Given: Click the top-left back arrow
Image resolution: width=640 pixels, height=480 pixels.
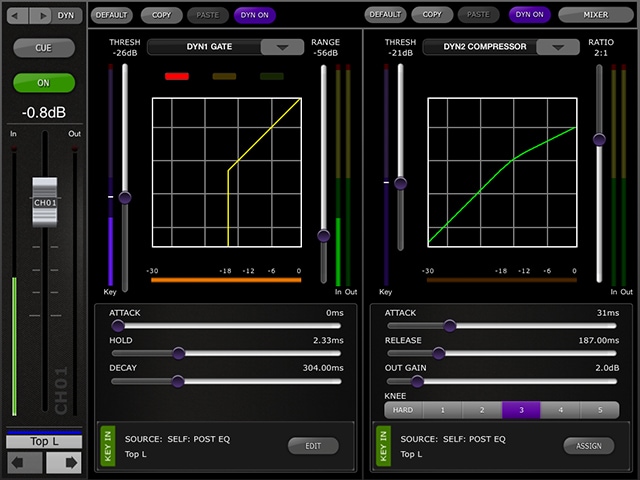Looking at the screenshot, I should (x=17, y=15).
